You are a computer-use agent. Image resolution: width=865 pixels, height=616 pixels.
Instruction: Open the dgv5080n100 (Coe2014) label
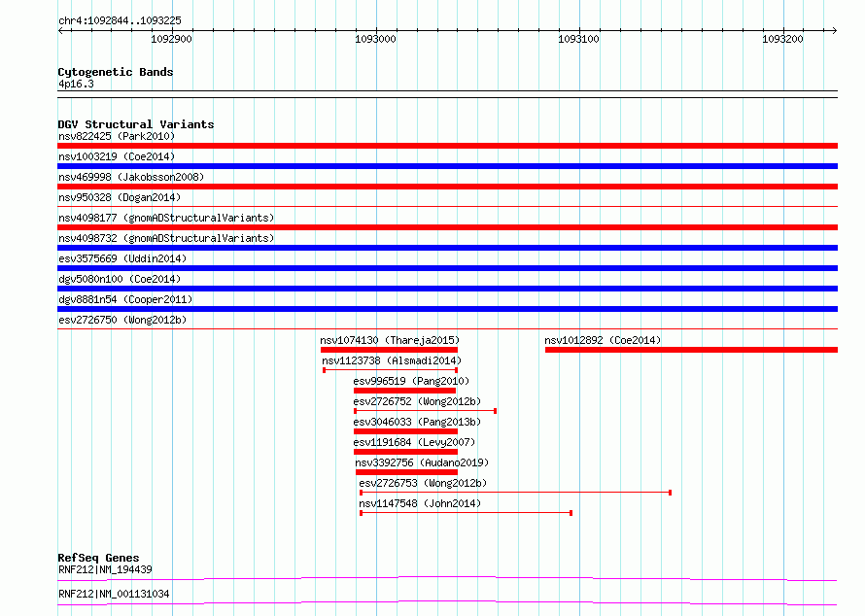click(x=120, y=279)
